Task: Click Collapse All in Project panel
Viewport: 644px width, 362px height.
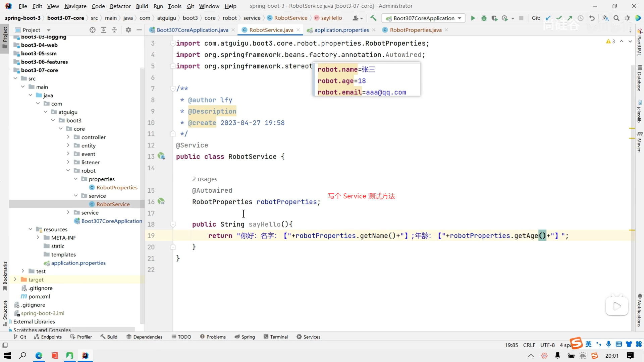Action: 114,30
